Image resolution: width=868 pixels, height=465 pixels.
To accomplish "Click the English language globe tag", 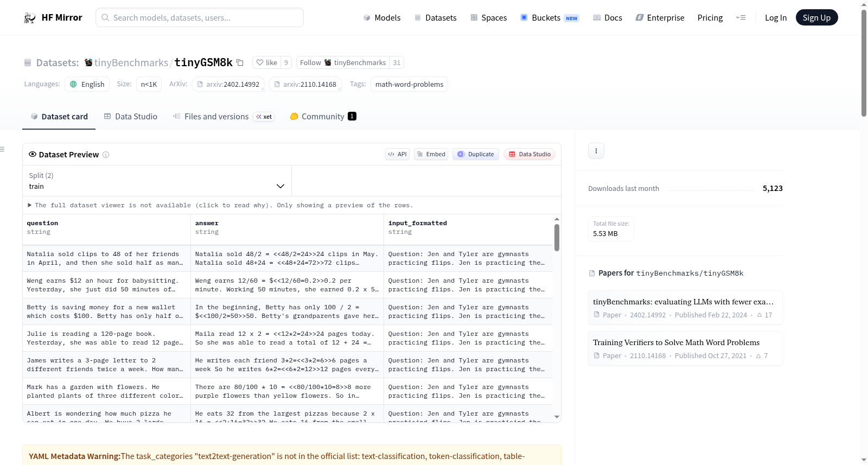I will pos(87,84).
